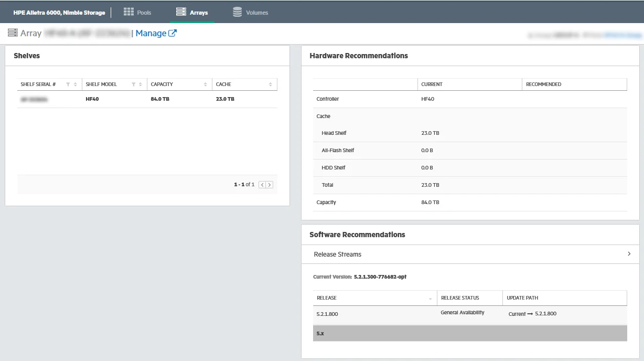Click the 1 - 1 of 1 pagination text
This screenshot has width=644, height=361.
point(244,185)
